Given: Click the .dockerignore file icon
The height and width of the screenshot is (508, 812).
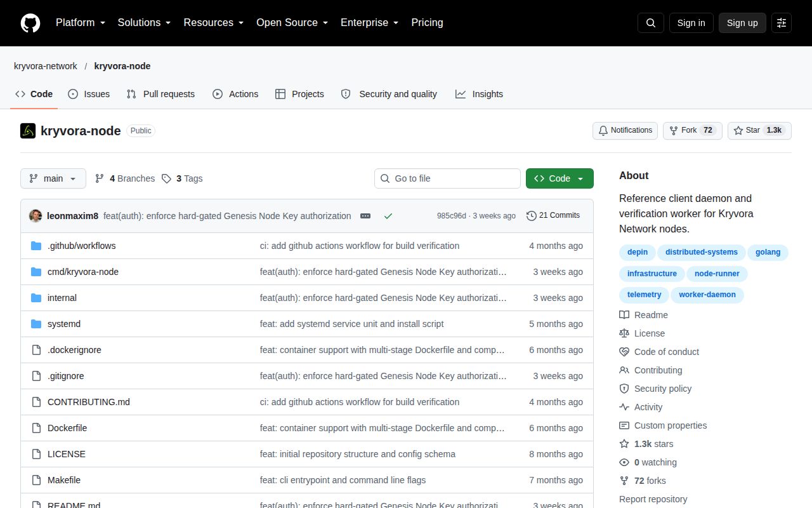Looking at the screenshot, I should point(36,350).
